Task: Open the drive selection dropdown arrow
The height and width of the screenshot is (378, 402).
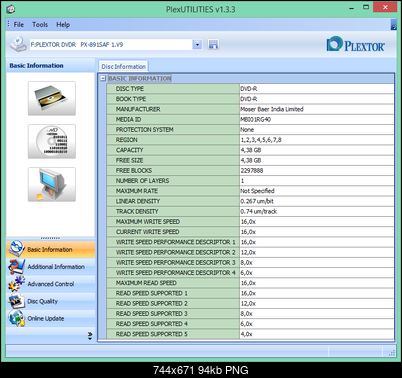Action: click(x=197, y=44)
